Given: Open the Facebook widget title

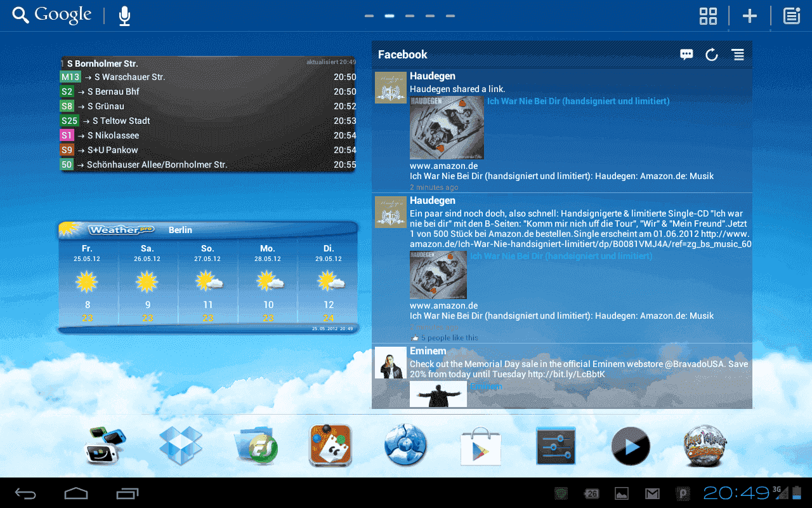Looking at the screenshot, I should (403, 55).
